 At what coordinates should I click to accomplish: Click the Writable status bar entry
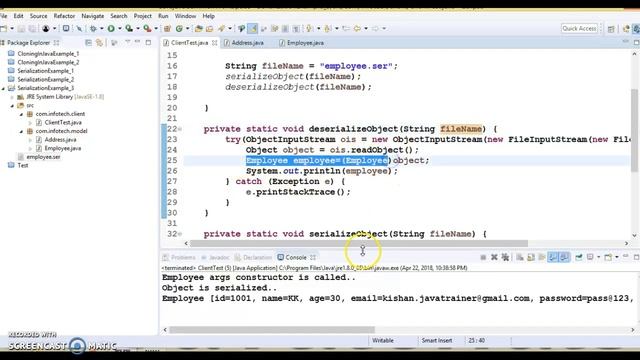tap(383, 340)
